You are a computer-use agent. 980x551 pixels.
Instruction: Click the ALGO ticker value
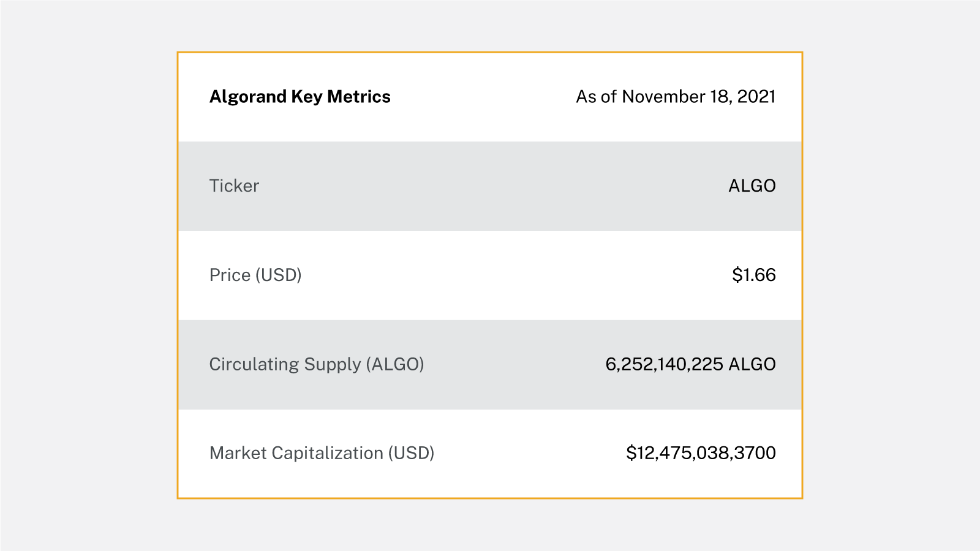click(x=752, y=186)
